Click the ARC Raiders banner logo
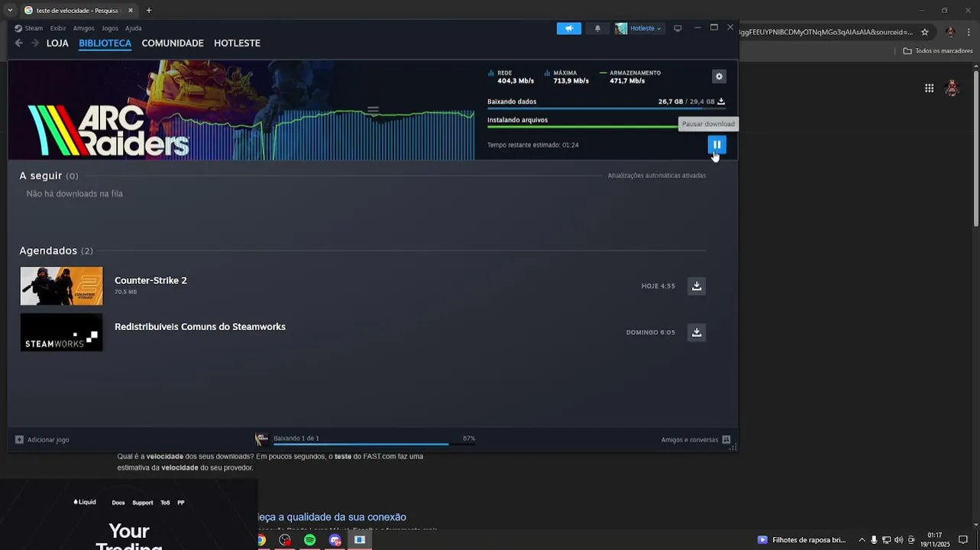Viewport: 980px width, 550px height. [108, 131]
